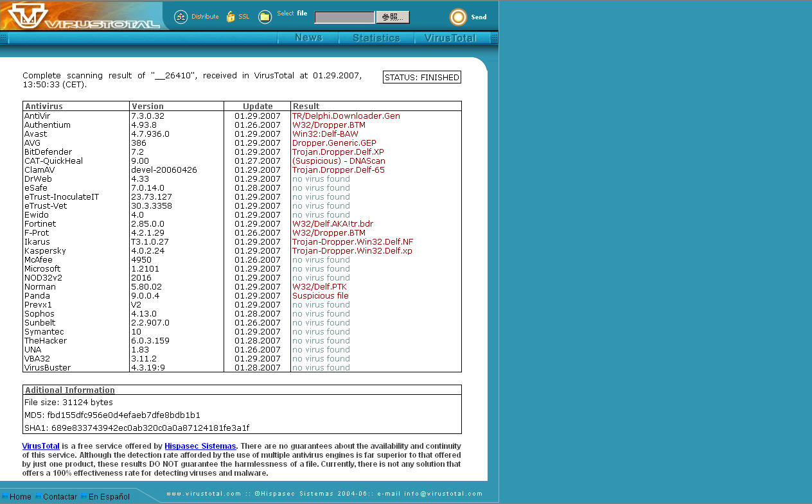The image size is (812, 504).
Task: Click the Aditional Information header
Action: tap(70, 390)
